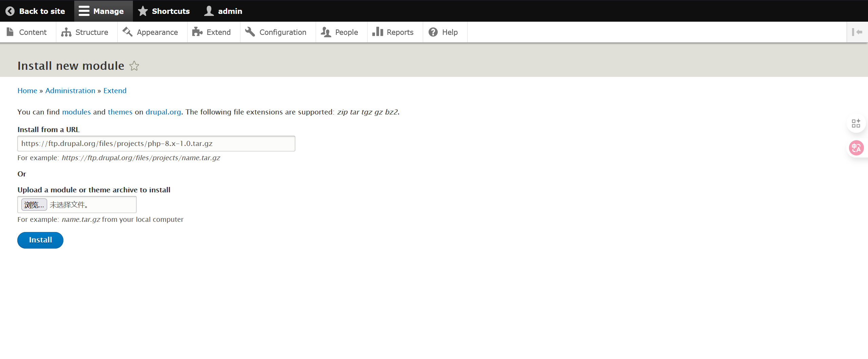This screenshot has height=359, width=868.
Task: Follow the drupal.org link
Action: pyautogui.click(x=163, y=112)
